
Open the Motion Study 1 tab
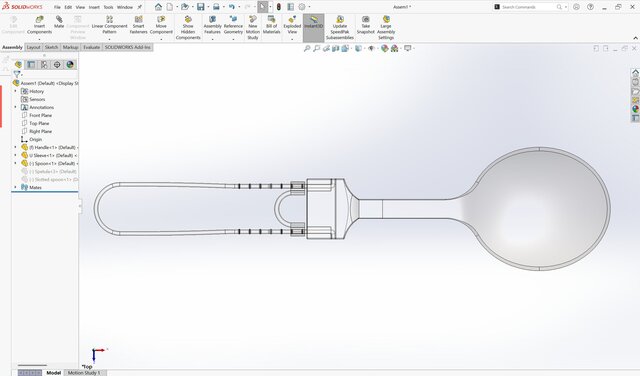tap(84, 373)
